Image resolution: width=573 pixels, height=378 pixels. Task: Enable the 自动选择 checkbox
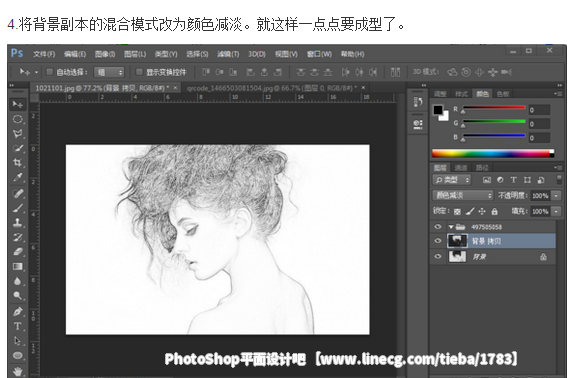pos(49,72)
